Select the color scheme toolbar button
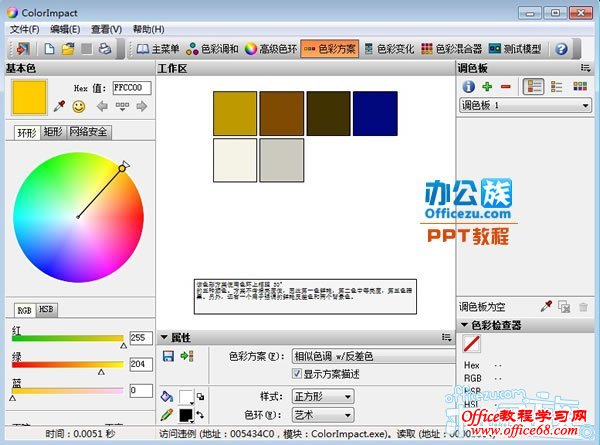This screenshot has height=445, width=600. coord(330,49)
